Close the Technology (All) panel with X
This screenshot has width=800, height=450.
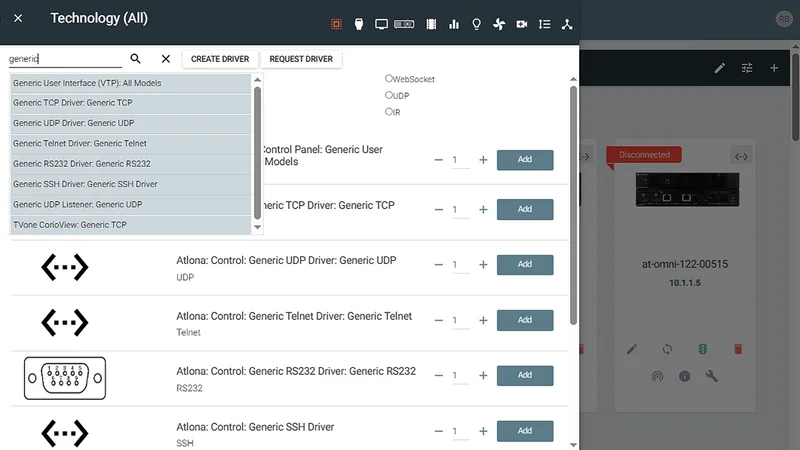[x=18, y=18]
